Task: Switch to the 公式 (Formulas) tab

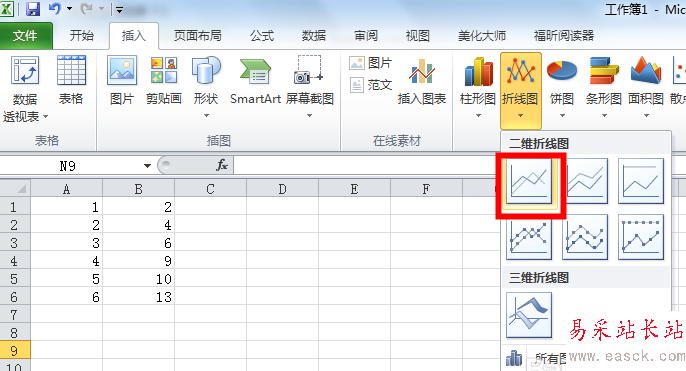Action: [x=262, y=35]
